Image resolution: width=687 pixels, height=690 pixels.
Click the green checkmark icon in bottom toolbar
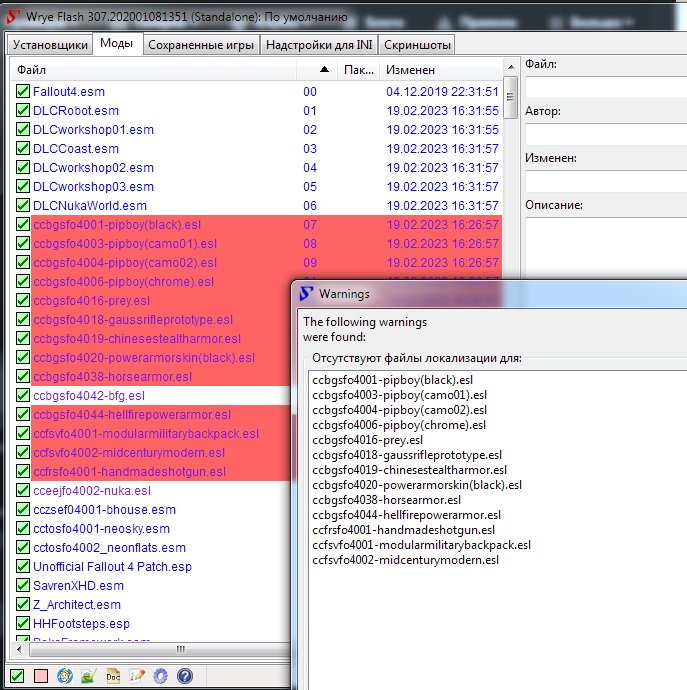pyautogui.click(x=17, y=676)
